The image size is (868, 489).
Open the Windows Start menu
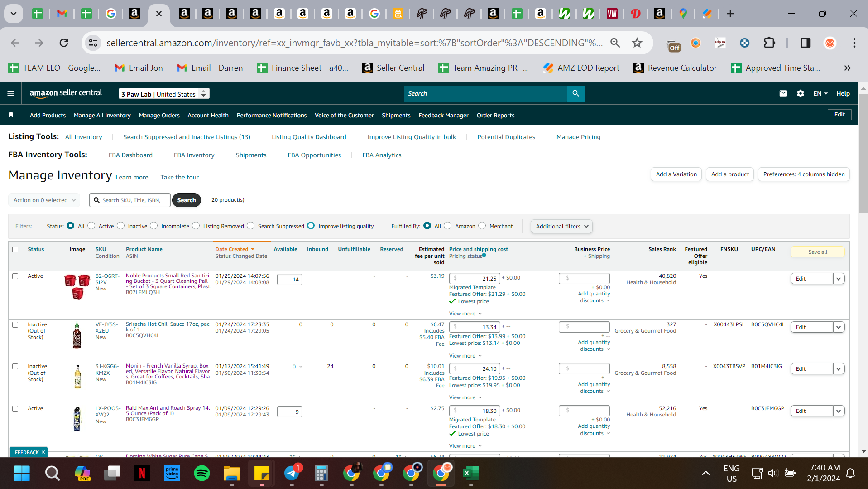pos(22,473)
